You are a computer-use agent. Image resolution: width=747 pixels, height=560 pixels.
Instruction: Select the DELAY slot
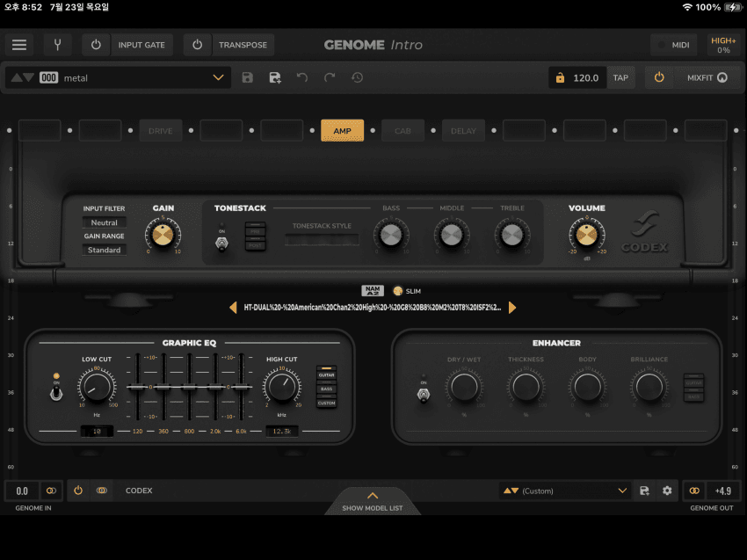pyautogui.click(x=463, y=131)
